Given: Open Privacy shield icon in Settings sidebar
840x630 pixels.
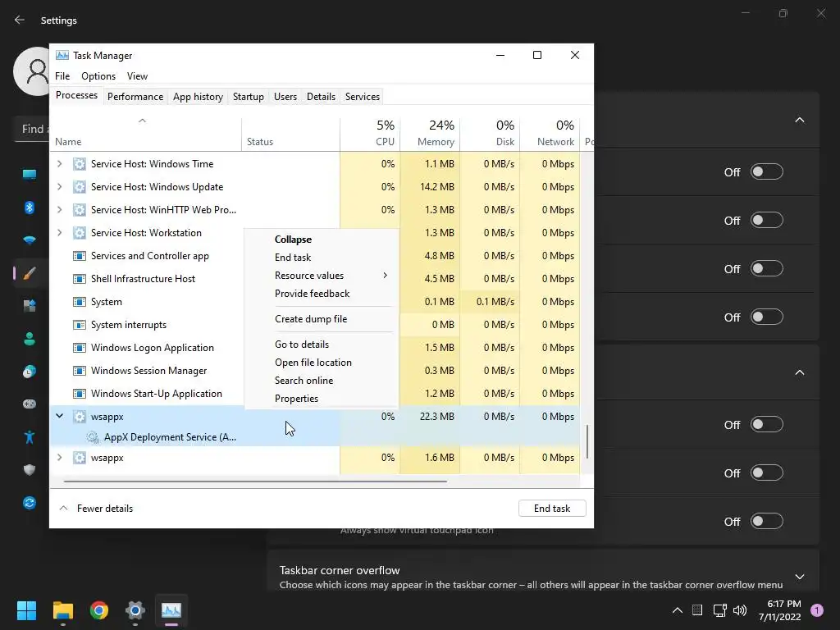Looking at the screenshot, I should 30,470.
